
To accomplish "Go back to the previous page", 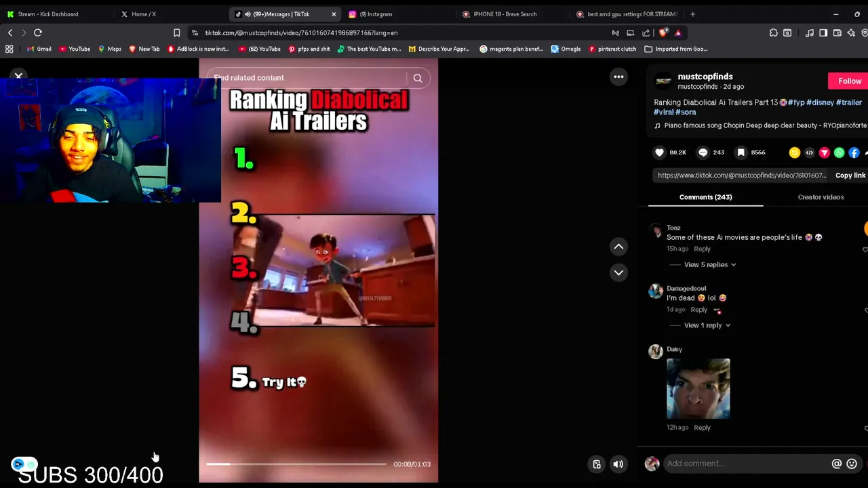I will [10, 33].
